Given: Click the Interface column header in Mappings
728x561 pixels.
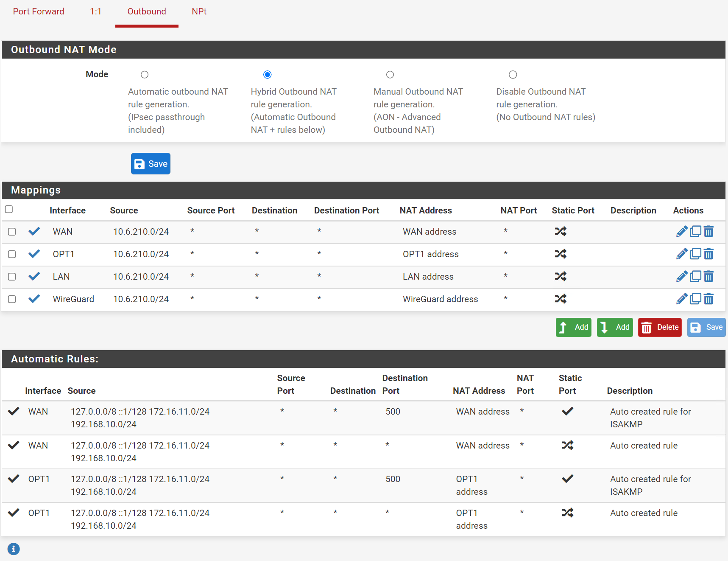Looking at the screenshot, I should [67, 210].
